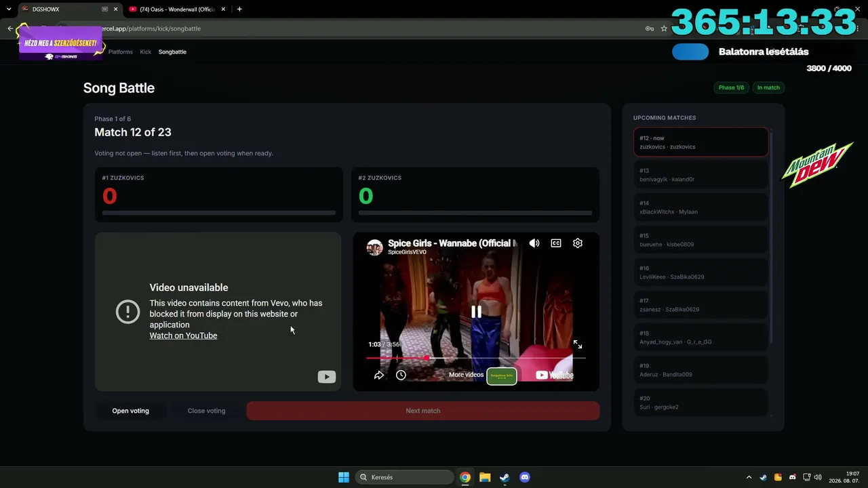Open Discord from the taskbar
This screenshot has width=868, height=488.
(x=524, y=477)
